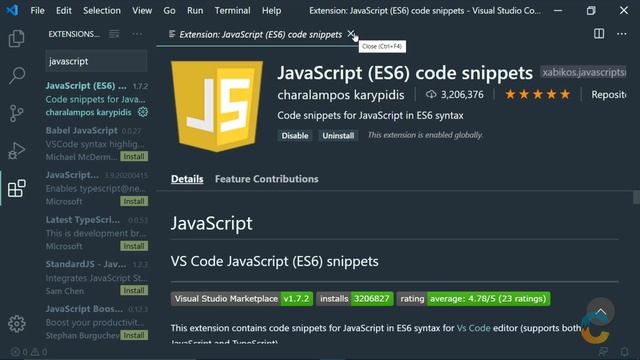Select StandardJS item in extensions list

(x=96, y=277)
